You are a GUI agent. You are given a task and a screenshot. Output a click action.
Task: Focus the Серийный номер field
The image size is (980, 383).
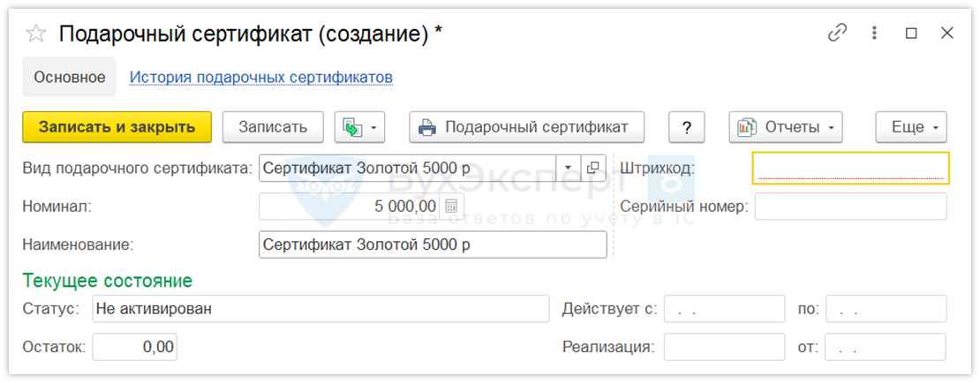coord(849,207)
